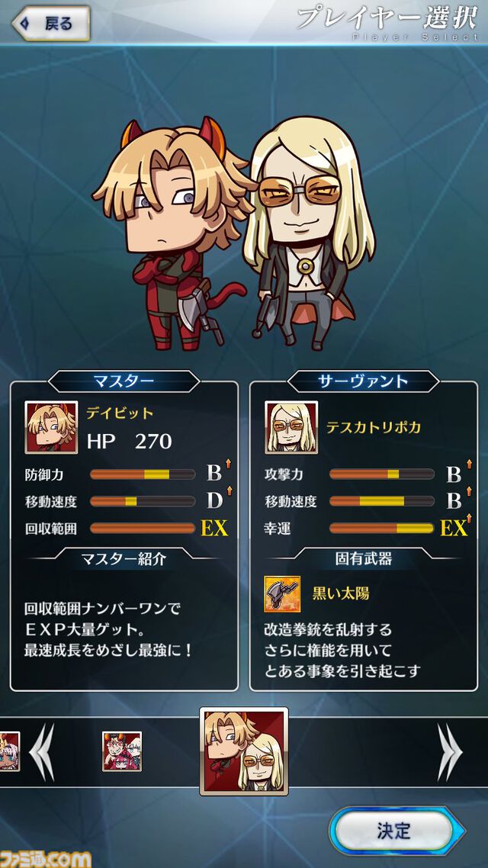The image size is (488, 868).
Task: Pick the partially visible leftmost character thumbnail
Action: pos(9,752)
